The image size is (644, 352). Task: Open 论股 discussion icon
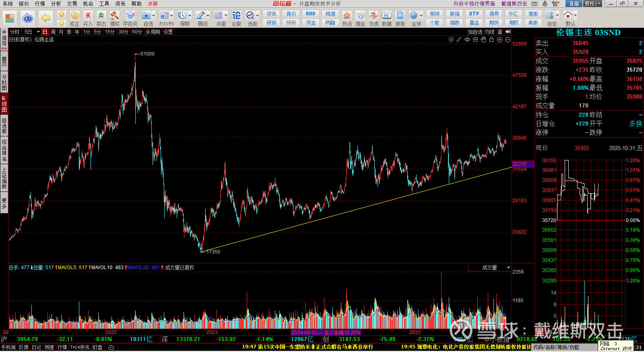click(x=237, y=19)
